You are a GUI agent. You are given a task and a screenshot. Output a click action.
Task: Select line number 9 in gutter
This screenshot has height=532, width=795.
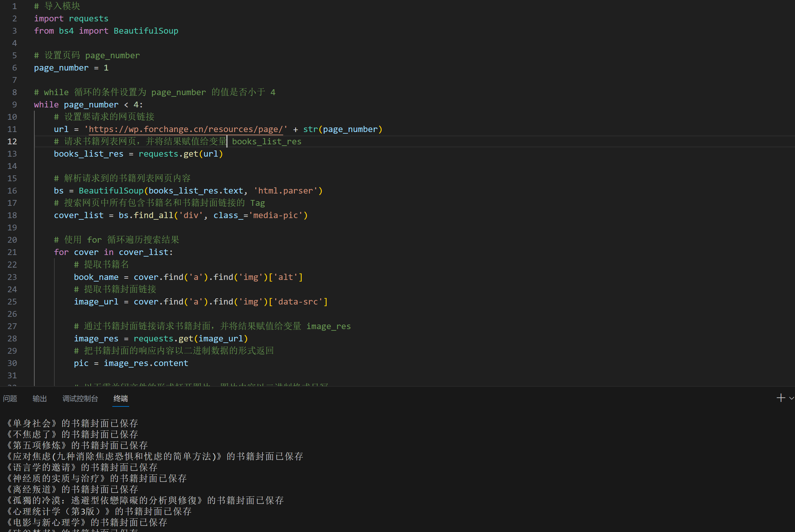tap(15, 105)
